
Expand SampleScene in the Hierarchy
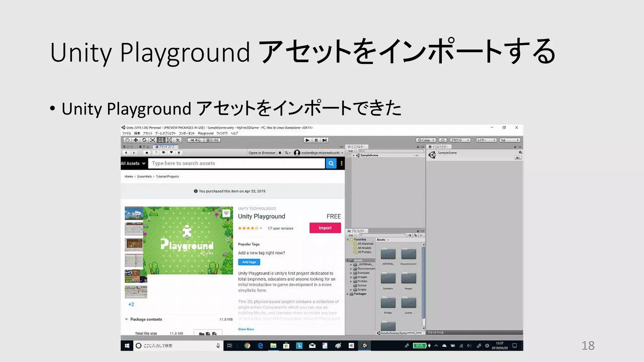[354, 156]
